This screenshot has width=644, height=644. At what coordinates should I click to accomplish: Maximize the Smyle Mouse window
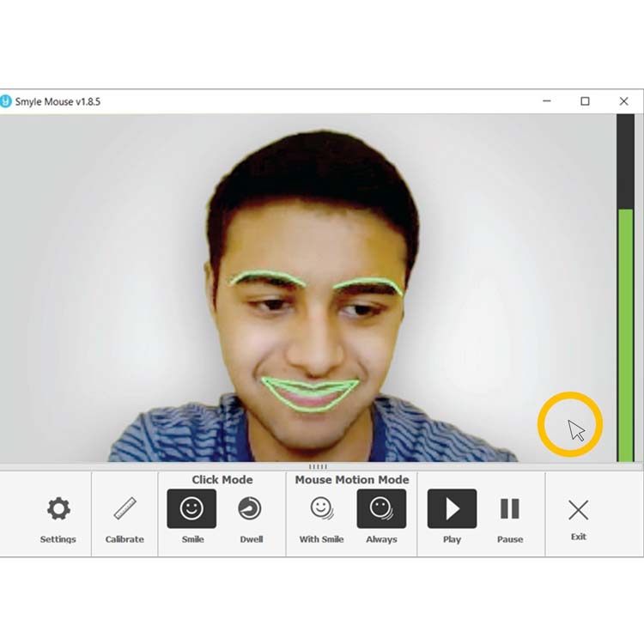585,101
